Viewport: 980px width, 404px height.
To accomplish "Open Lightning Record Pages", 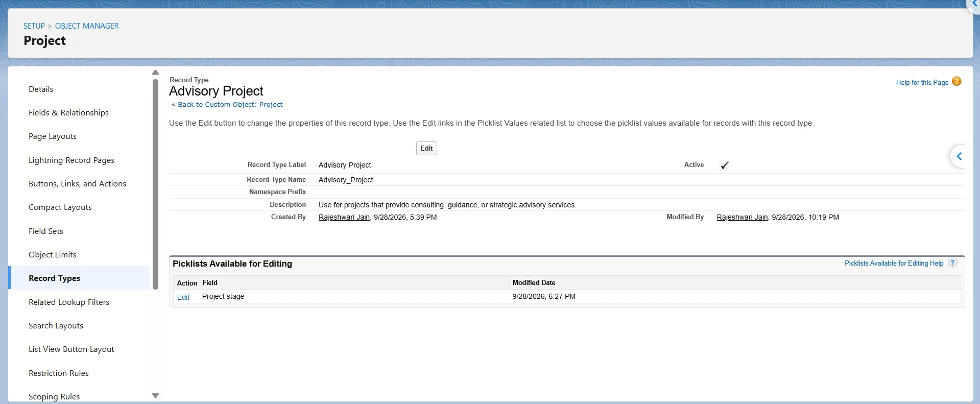I will 71,160.
